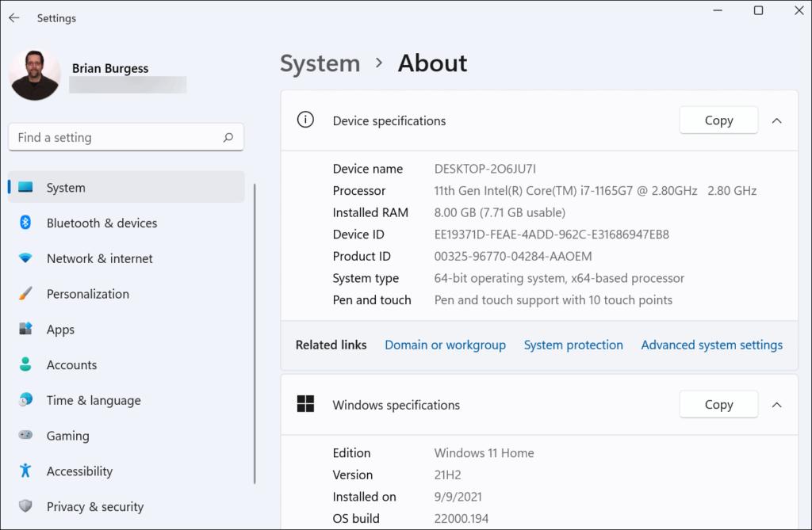Click the back arrow icon in Settings

point(14,18)
